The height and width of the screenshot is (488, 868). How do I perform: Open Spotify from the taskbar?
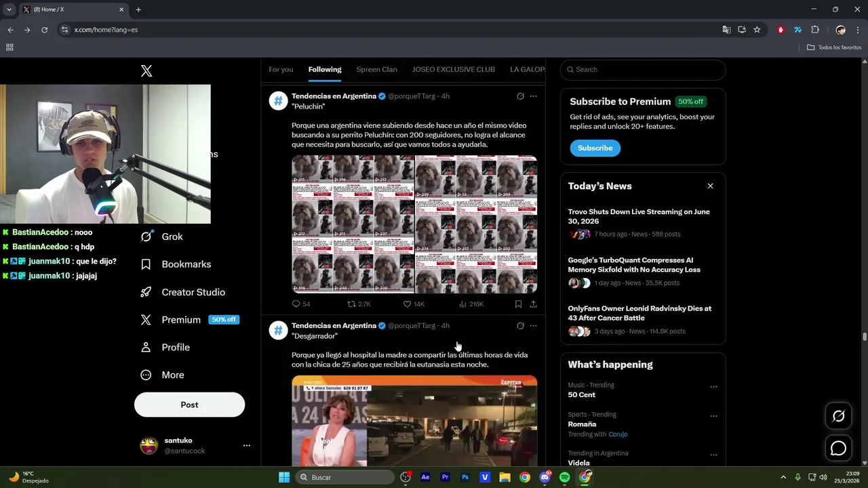[564, 477]
